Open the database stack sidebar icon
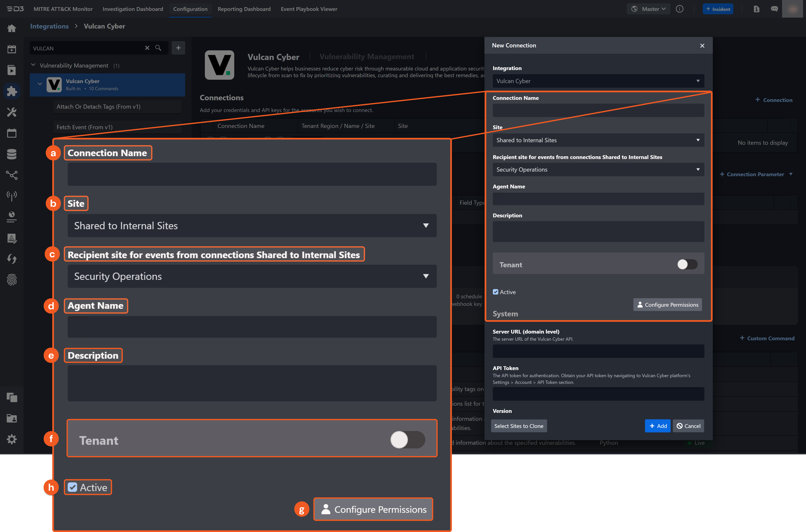This screenshot has height=532, width=806. tap(12, 154)
